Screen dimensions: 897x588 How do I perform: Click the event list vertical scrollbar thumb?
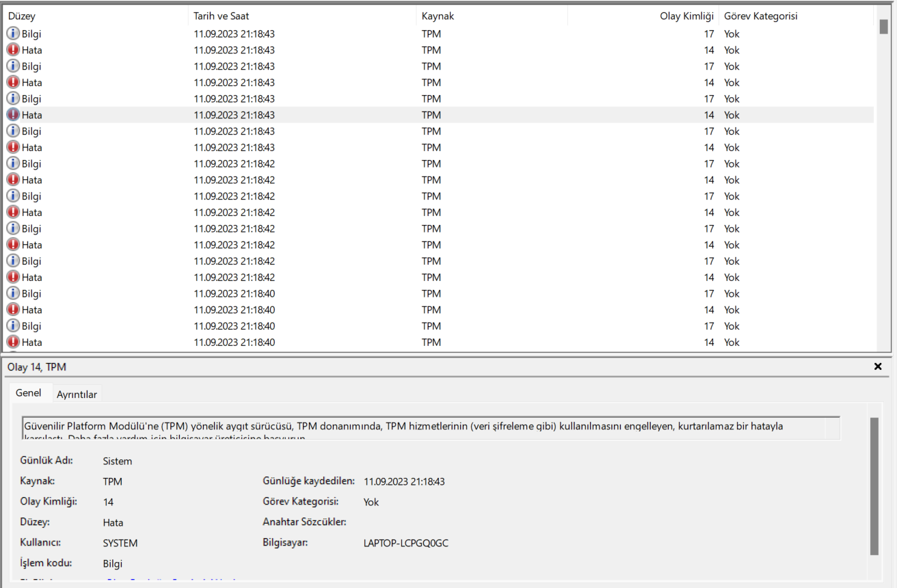pyautogui.click(x=883, y=27)
